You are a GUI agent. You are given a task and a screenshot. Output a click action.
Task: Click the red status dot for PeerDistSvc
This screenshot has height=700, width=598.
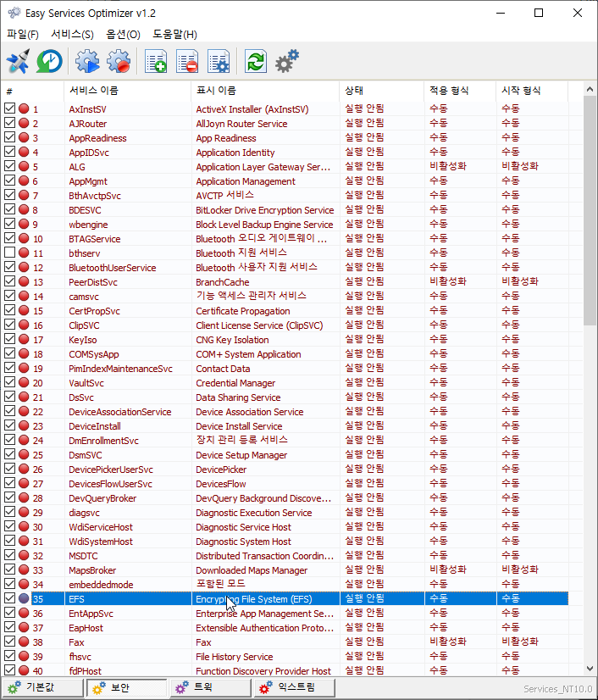click(x=24, y=281)
